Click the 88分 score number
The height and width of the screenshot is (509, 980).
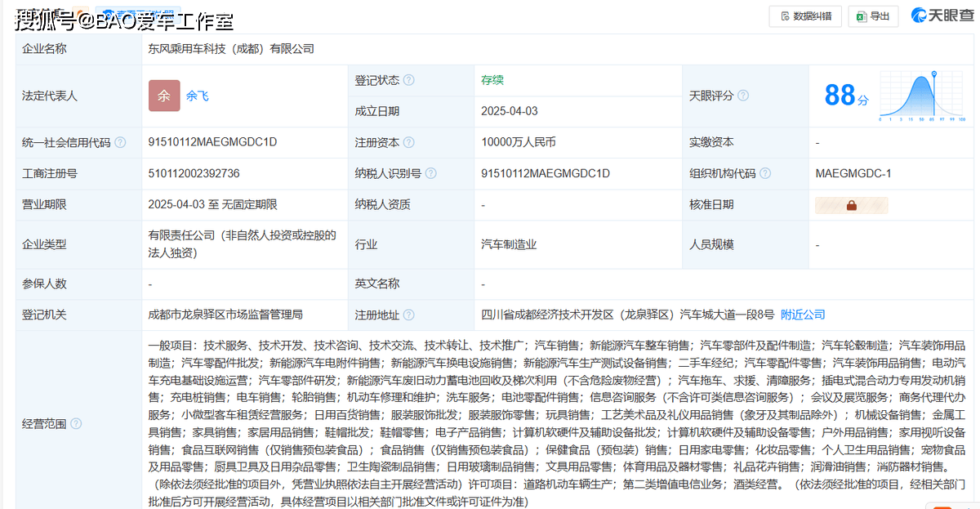pos(846,96)
